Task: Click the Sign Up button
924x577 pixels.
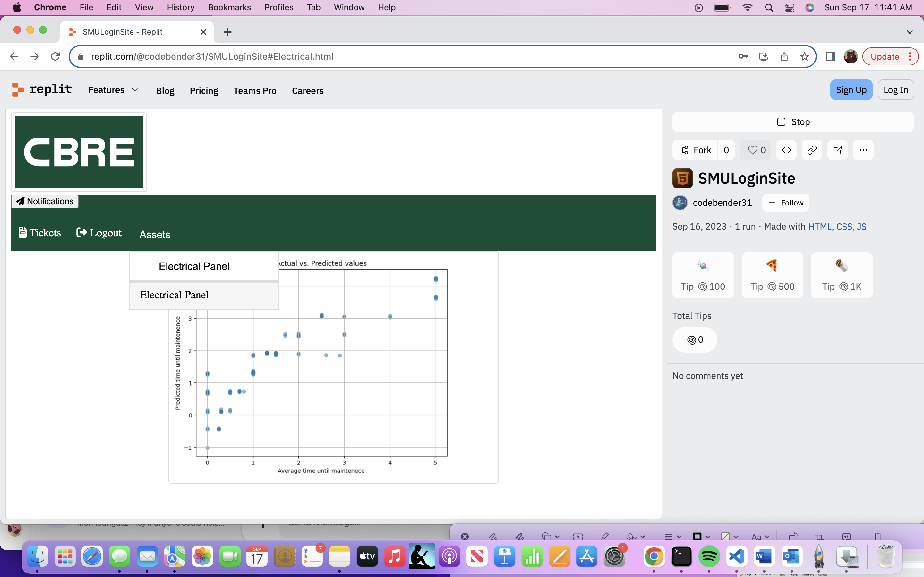Action: [851, 90]
